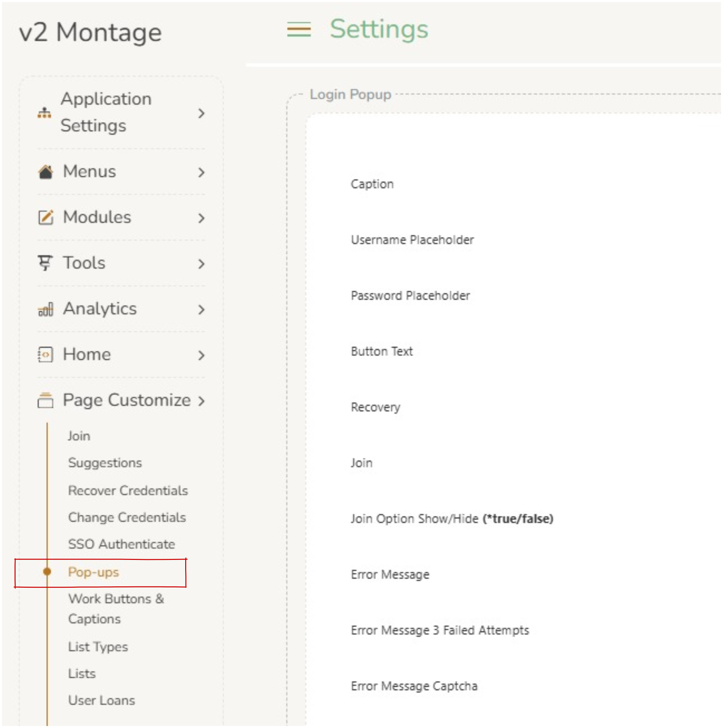Viewport: 723px width, 728px height.
Task: Open the Pop-ups submenu item
Action: 93,572
